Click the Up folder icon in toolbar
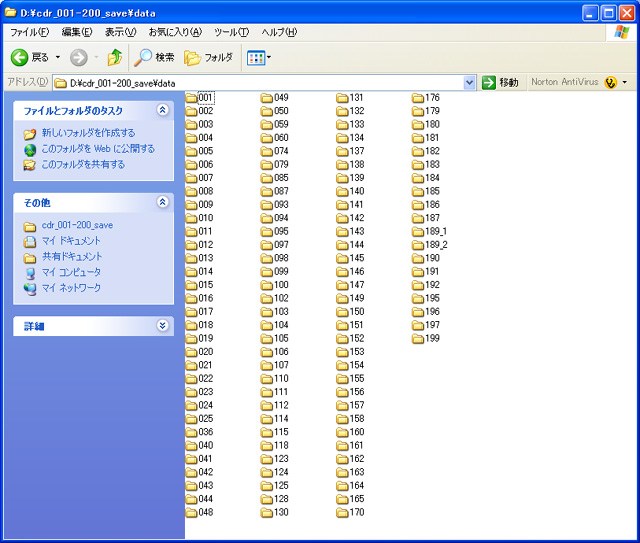This screenshot has width=640, height=543. click(x=115, y=58)
